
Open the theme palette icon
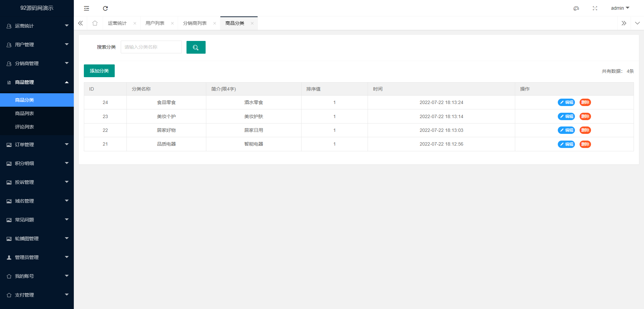pos(576,8)
